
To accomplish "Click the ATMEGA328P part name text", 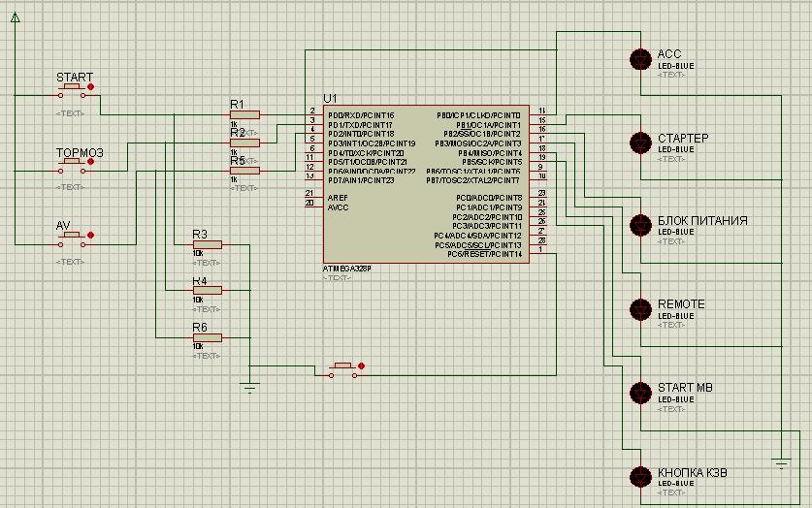I will 346,269.
